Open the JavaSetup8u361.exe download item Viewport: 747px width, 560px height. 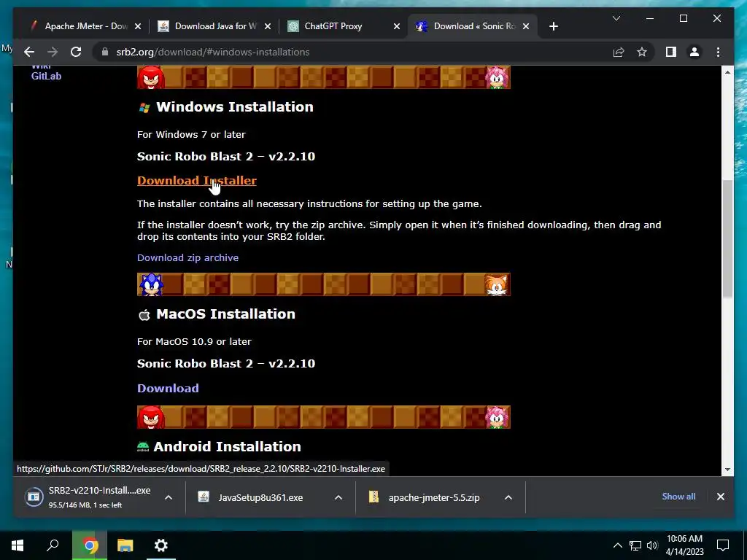click(x=260, y=497)
